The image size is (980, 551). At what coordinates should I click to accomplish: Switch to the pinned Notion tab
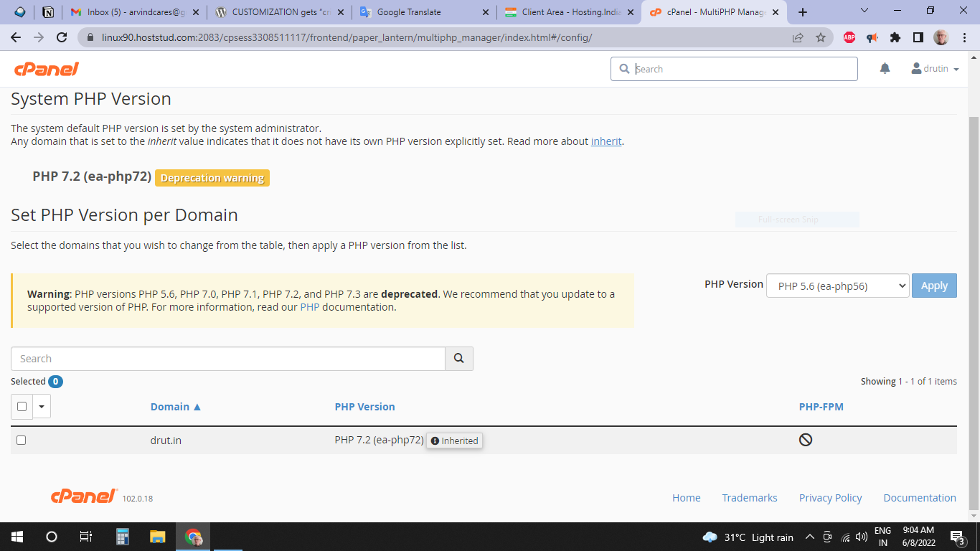pos(48,12)
